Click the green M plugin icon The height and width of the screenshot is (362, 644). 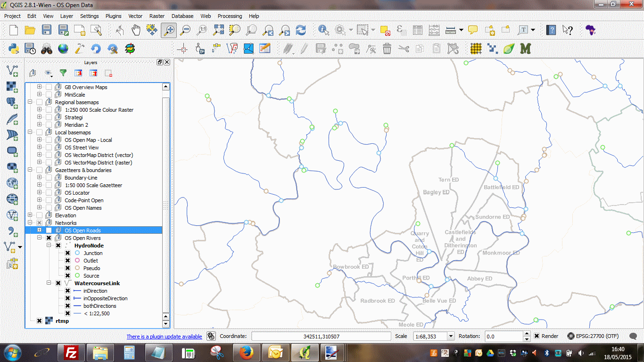525,48
